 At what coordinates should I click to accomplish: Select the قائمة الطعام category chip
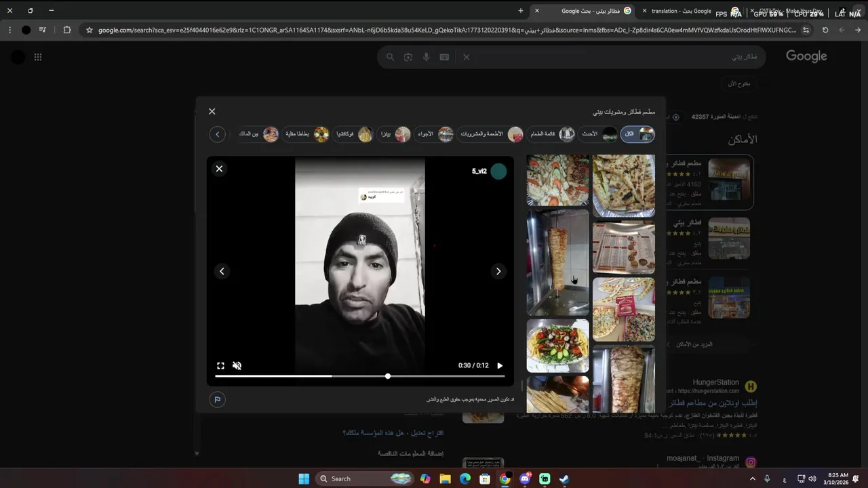click(551, 134)
